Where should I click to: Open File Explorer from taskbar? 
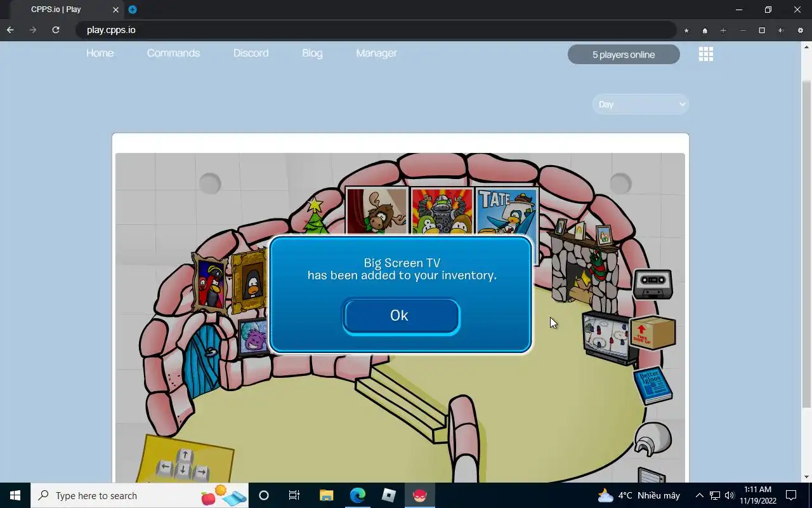pos(326,495)
